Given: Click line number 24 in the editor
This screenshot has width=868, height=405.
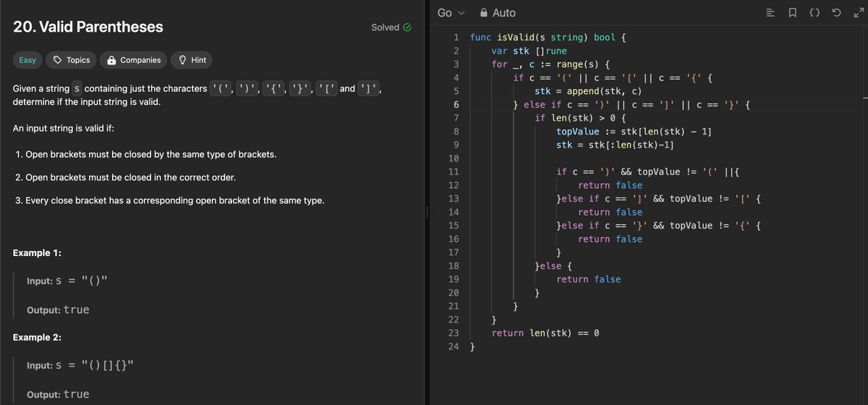Looking at the screenshot, I should (454, 346).
